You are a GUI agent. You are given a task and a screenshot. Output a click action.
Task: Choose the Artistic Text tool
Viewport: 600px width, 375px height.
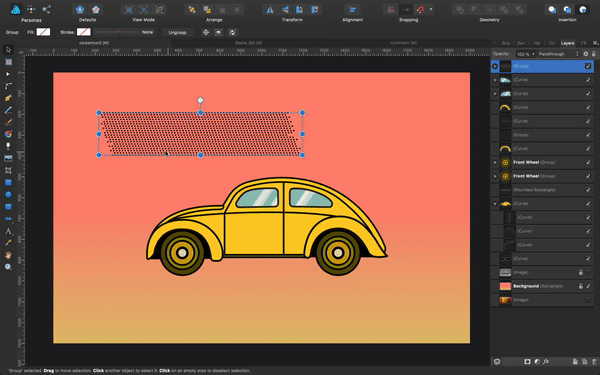(8, 231)
